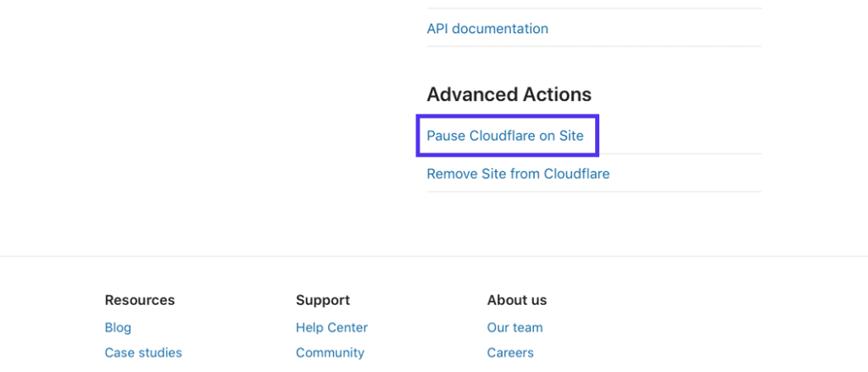The image size is (868, 372).
Task: Click the divider between Pause and Remove links
Action: 678,154
